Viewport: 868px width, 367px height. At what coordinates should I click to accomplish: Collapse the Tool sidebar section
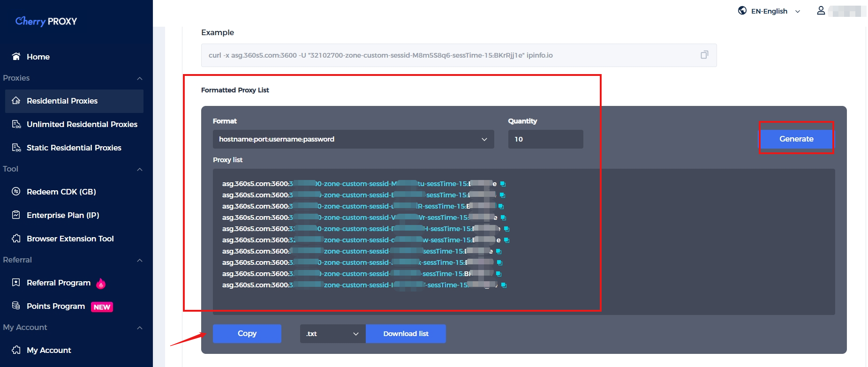tap(139, 169)
